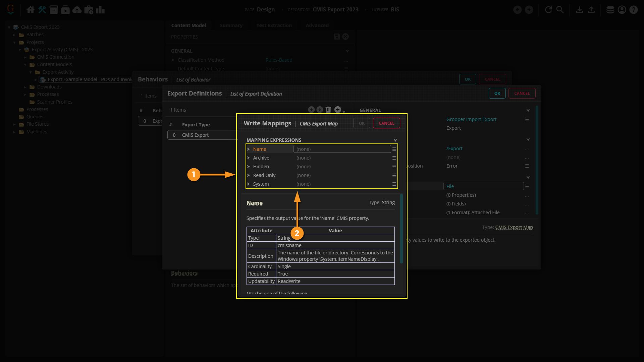Expand the Read Only mapping row

[x=249, y=175]
